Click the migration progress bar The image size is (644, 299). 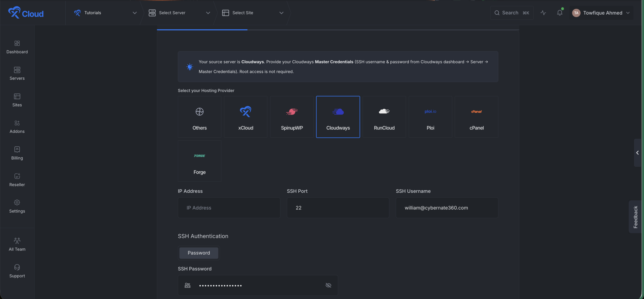tap(338, 30)
